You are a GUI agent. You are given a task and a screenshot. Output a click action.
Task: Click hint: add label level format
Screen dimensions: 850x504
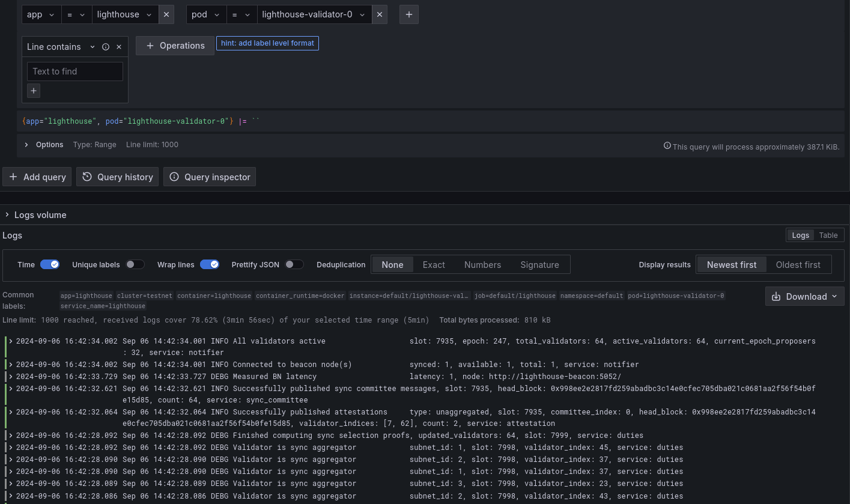click(x=267, y=43)
